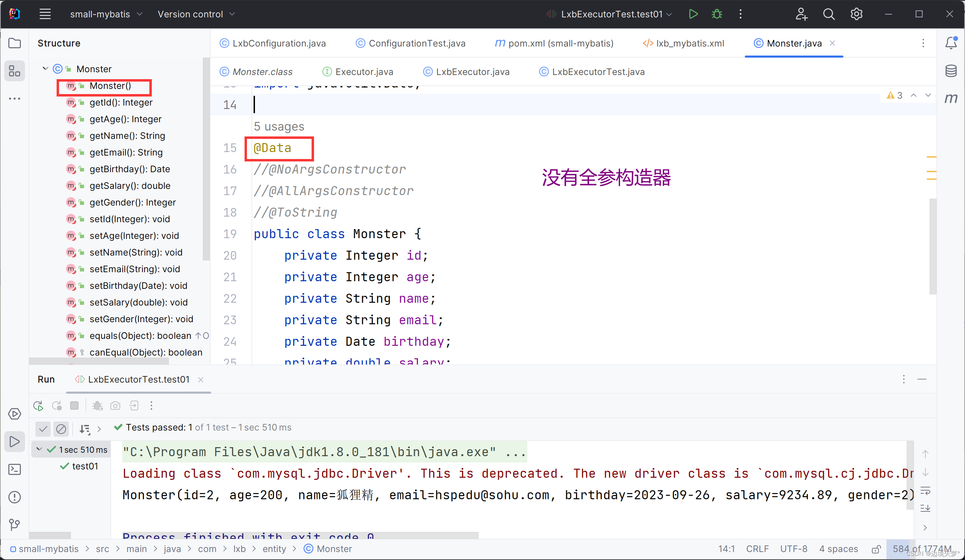The width and height of the screenshot is (965, 560).
Task: Open the Database tool window
Action: tap(951, 71)
